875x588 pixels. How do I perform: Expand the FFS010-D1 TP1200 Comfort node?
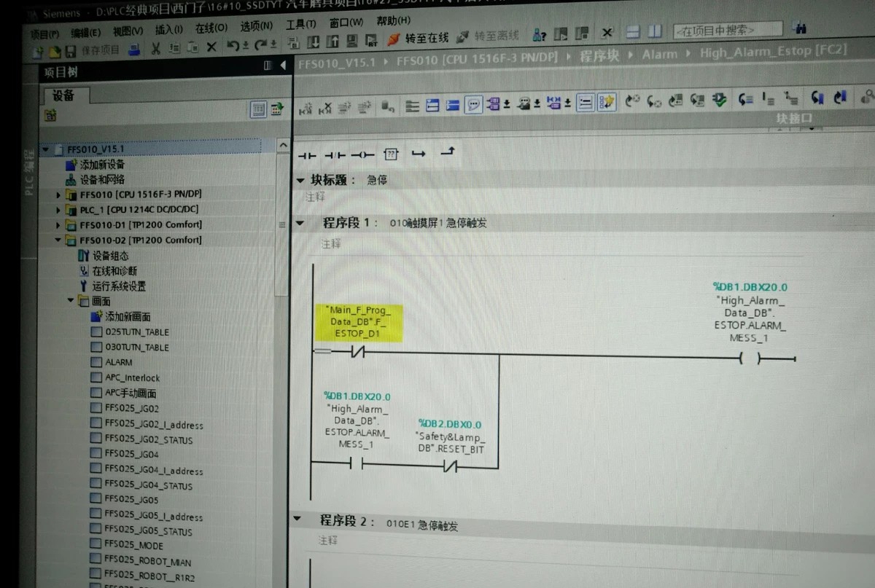click(59, 225)
